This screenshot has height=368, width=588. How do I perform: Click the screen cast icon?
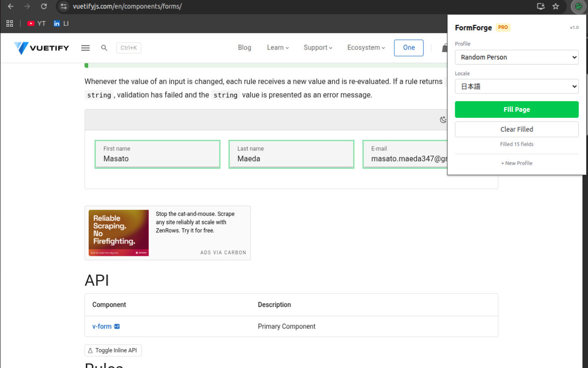pyautogui.click(x=541, y=6)
